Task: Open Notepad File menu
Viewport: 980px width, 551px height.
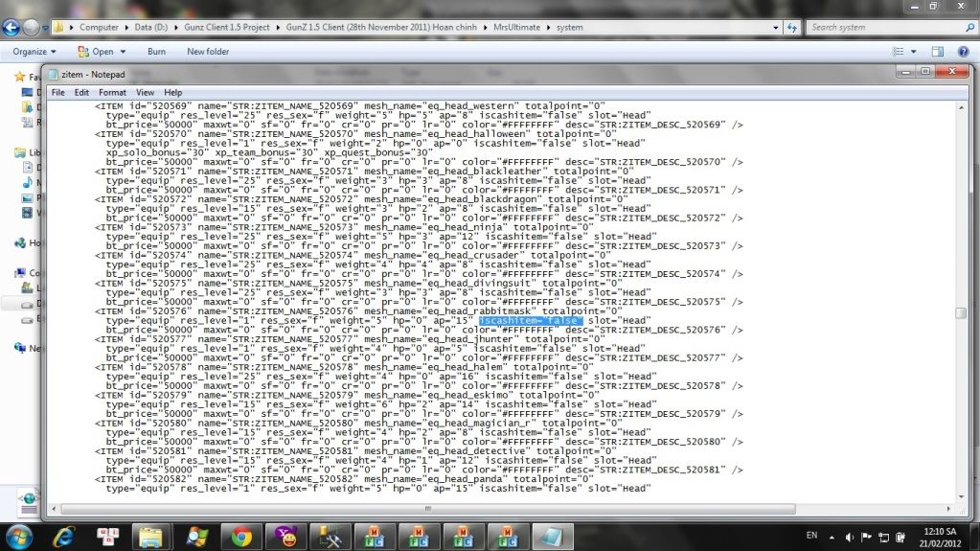Action: coord(58,92)
